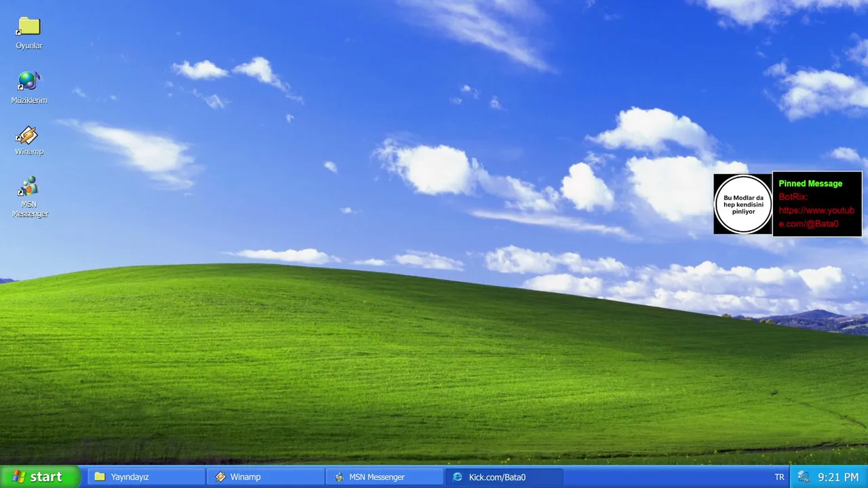
Task: Open the Windows start menu
Action: (x=40, y=477)
